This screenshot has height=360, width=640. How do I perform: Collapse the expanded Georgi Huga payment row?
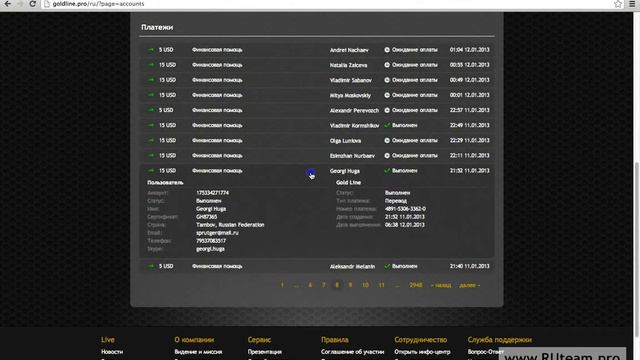coord(317,171)
